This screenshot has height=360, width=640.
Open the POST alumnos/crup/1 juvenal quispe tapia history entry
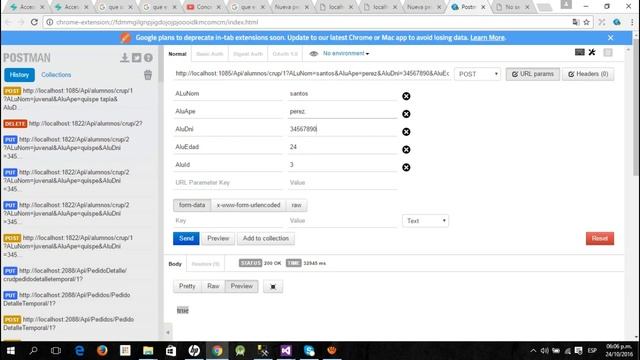click(68, 99)
